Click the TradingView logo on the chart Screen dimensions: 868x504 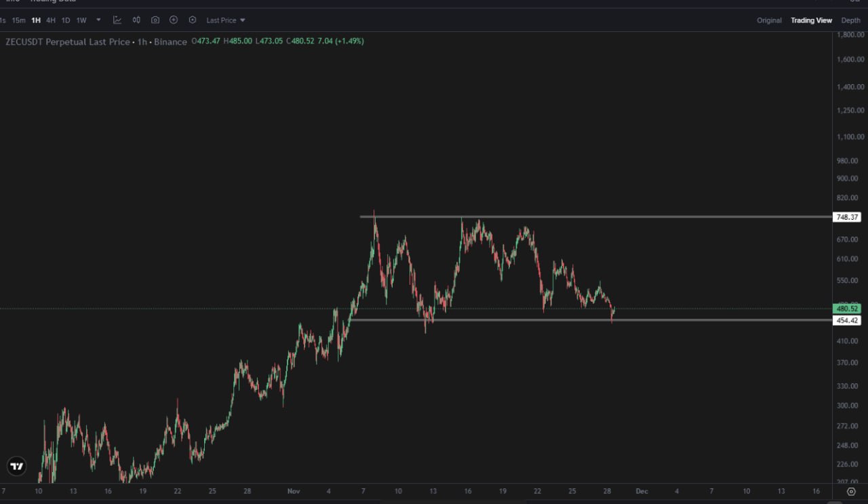[17, 466]
